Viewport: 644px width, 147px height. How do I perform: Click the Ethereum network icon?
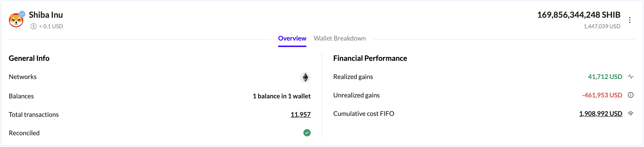point(305,77)
